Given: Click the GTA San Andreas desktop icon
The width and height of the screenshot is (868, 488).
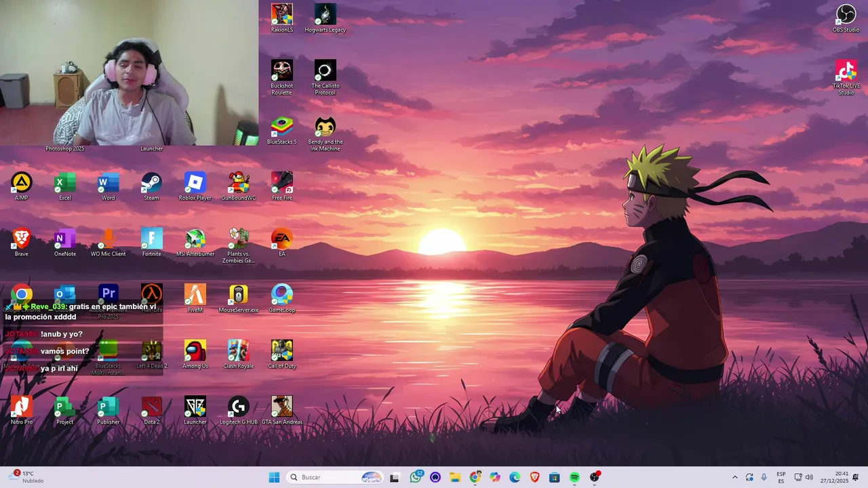Looking at the screenshot, I should pyautogui.click(x=282, y=411).
